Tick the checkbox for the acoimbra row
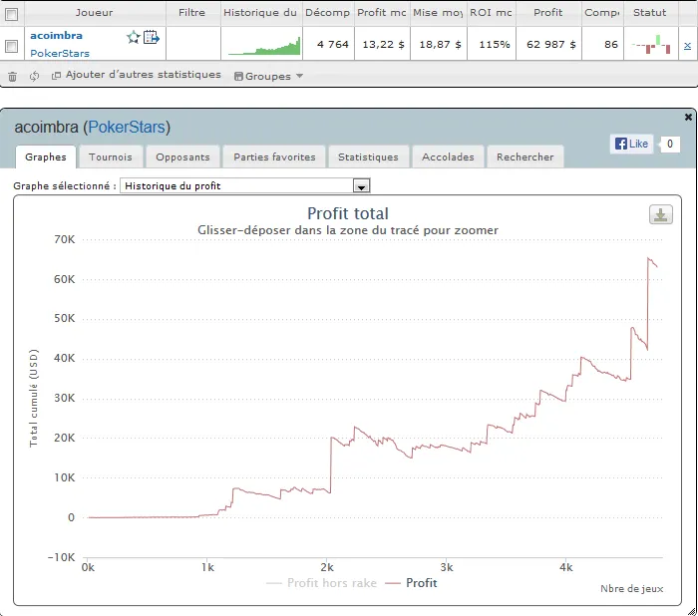The width and height of the screenshot is (698, 616). [12, 46]
